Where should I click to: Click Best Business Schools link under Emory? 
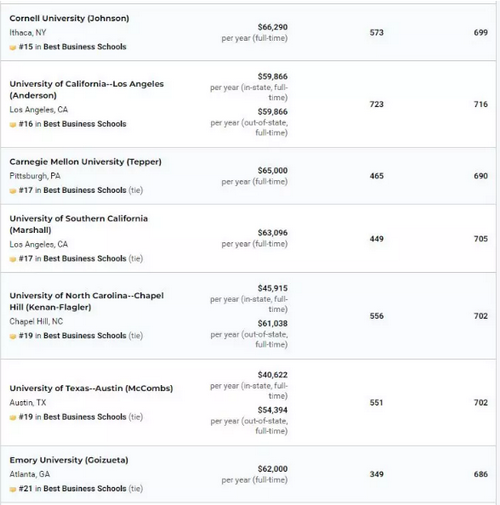[x=85, y=489]
